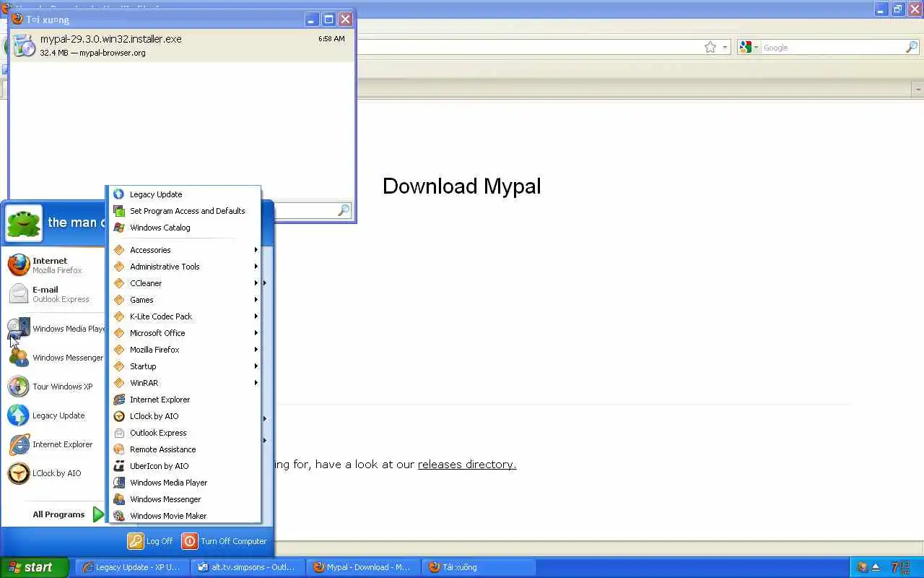The width and height of the screenshot is (924, 578).
Task: Switch to Legacy Update taskbar window
Action: click(133, 567)
